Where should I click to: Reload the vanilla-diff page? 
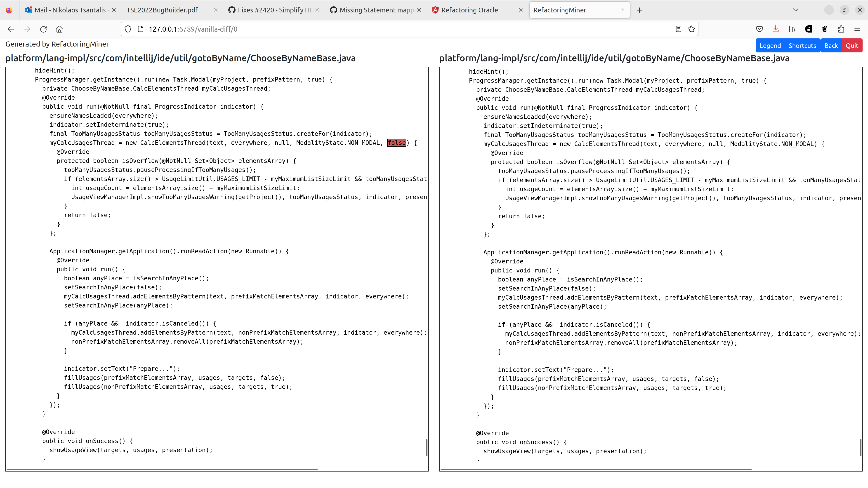[x=43, y=29]
